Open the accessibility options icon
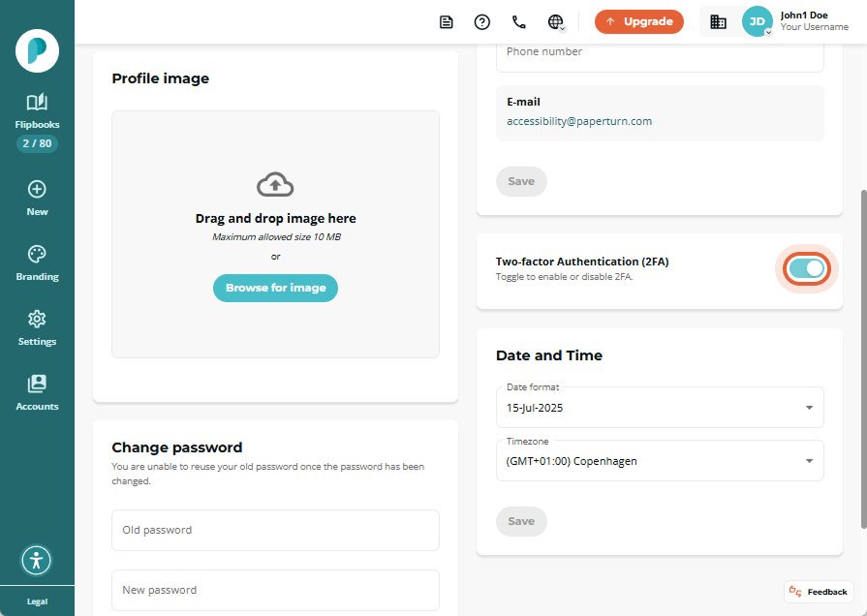This screenshot has height=616, width=867. [x=37, y=561]
